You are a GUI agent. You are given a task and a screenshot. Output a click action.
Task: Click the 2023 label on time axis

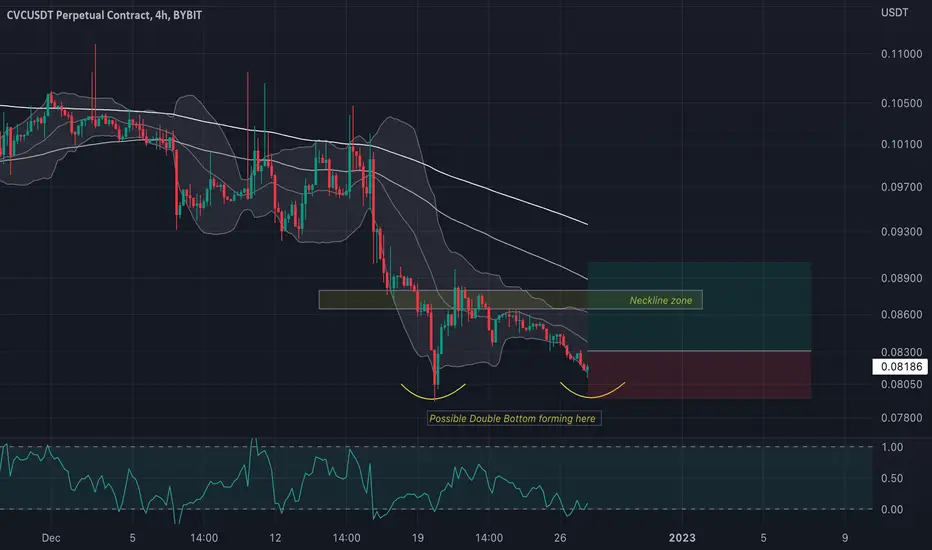pyautogui.click(x=682, y=538)
